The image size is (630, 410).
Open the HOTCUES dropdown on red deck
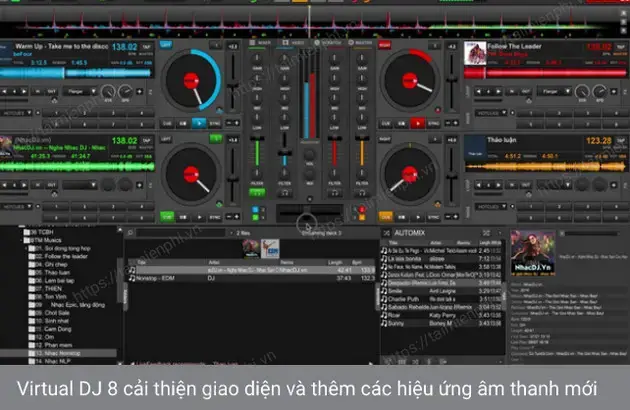click(491, 113)
